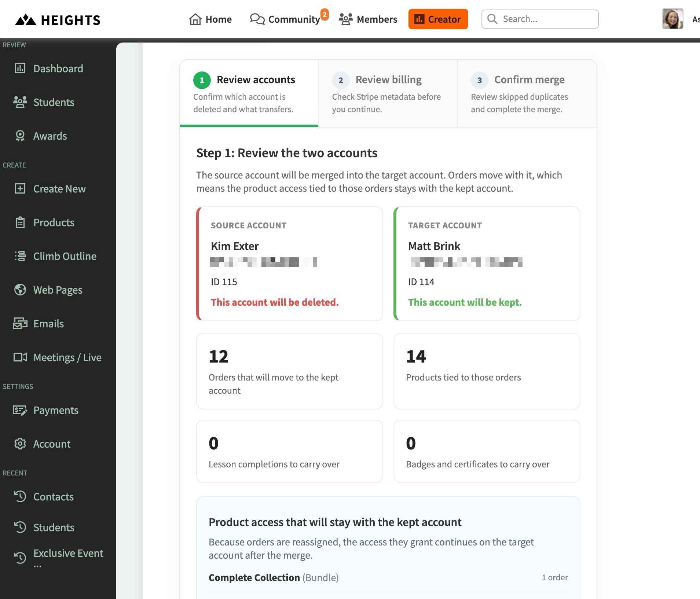
Task: Click the ID 114 text
Action: click(x=421, y=282)
